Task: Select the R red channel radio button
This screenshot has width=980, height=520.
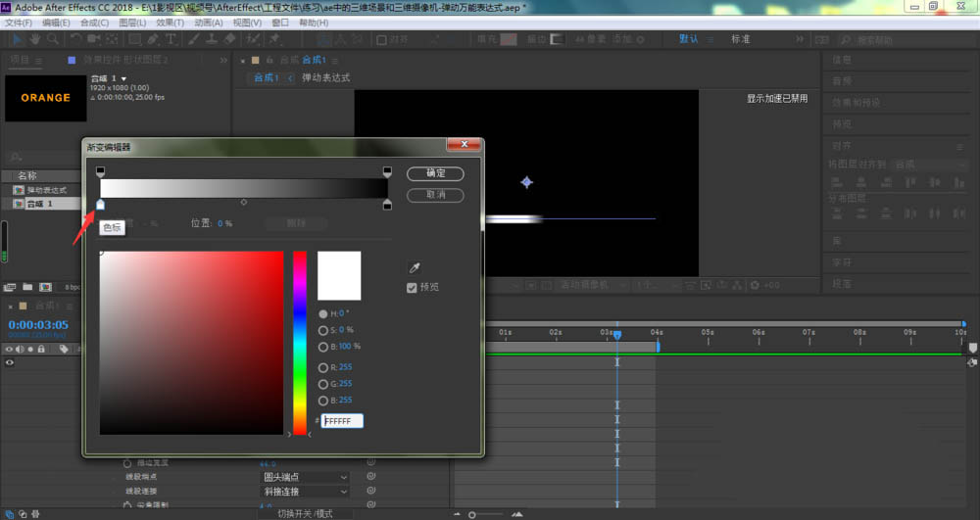Action: click(x=323, y=367)
